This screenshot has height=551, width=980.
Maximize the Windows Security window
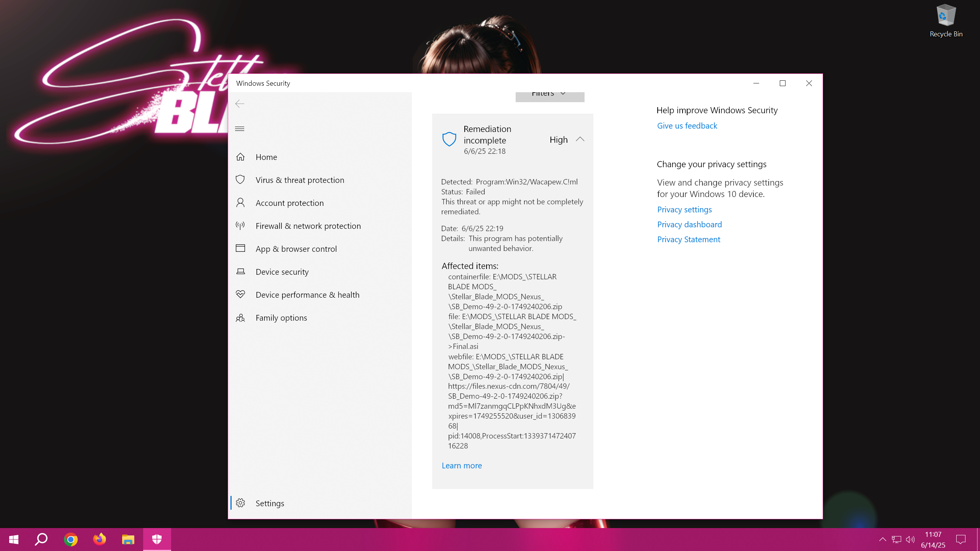pyautogui.click(x=782, y=83)
